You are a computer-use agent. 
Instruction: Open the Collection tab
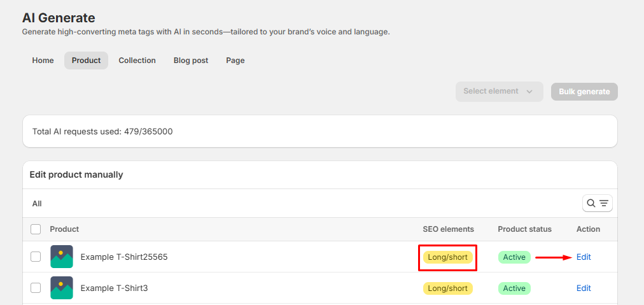pos(137,60)
